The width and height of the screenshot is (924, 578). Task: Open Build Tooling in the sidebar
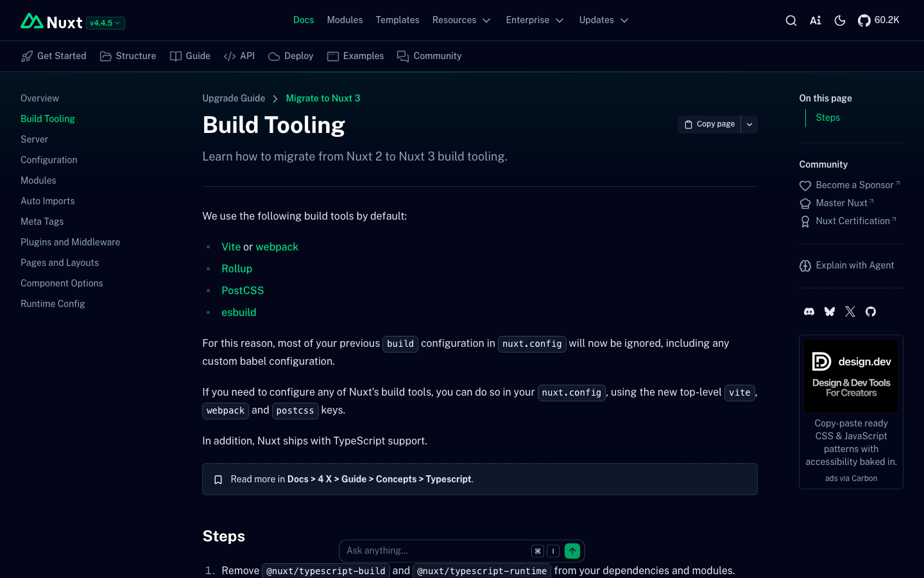(x=47, y=119)
